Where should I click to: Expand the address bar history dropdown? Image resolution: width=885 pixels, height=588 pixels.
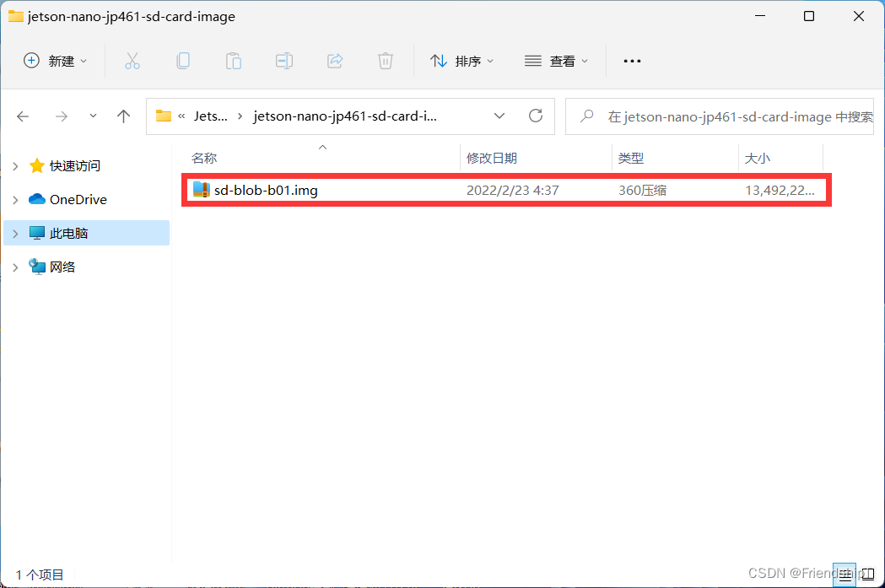[x=499, y=116]
